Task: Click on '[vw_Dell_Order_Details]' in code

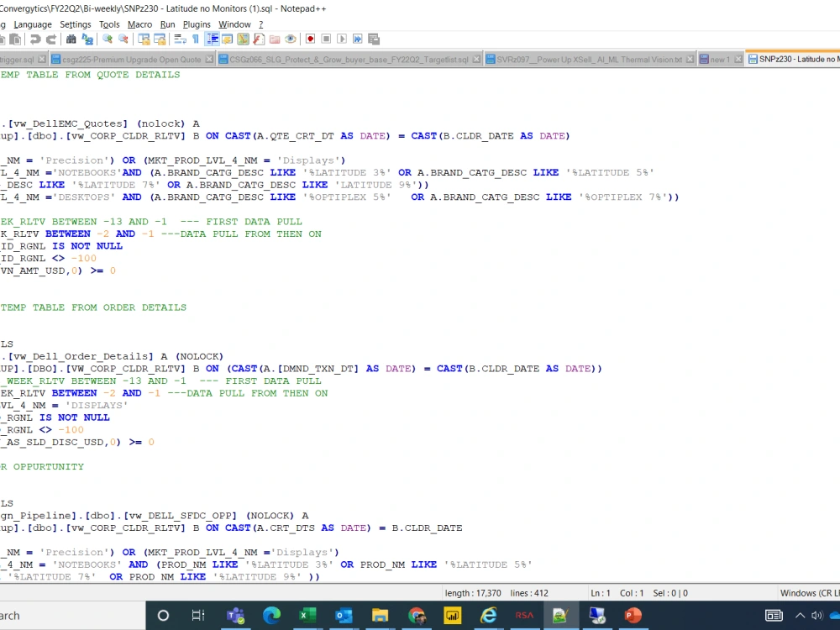Action: (x=81, y=356)
